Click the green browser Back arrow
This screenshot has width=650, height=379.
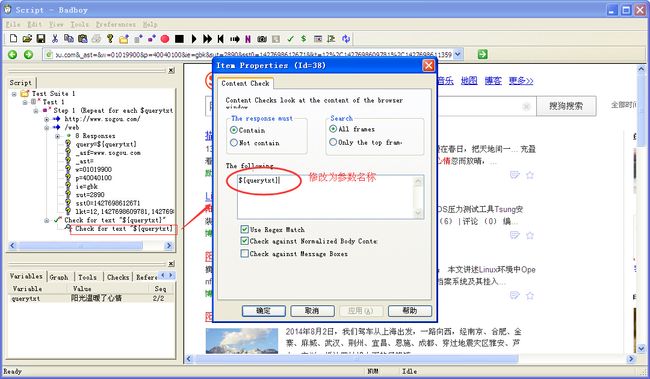(12, 54)
